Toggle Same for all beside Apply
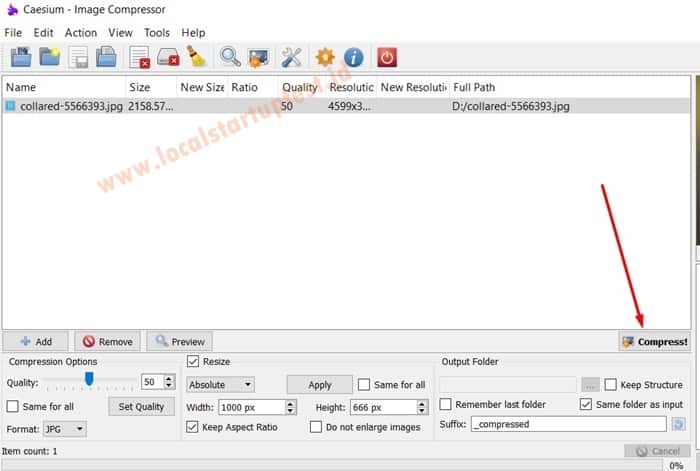This screenshot has width=700, height=471. pos(364,384)
